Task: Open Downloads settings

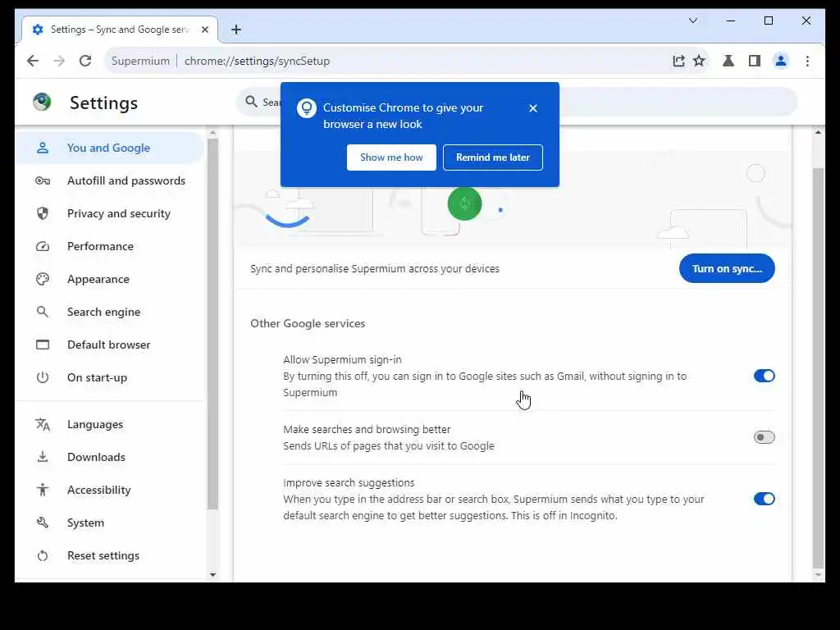Action: [110, 457]
